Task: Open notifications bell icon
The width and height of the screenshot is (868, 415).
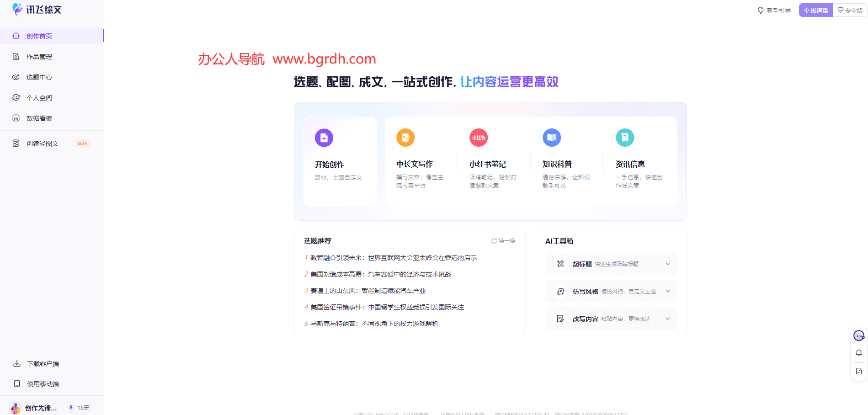Action: pos(859,353)
